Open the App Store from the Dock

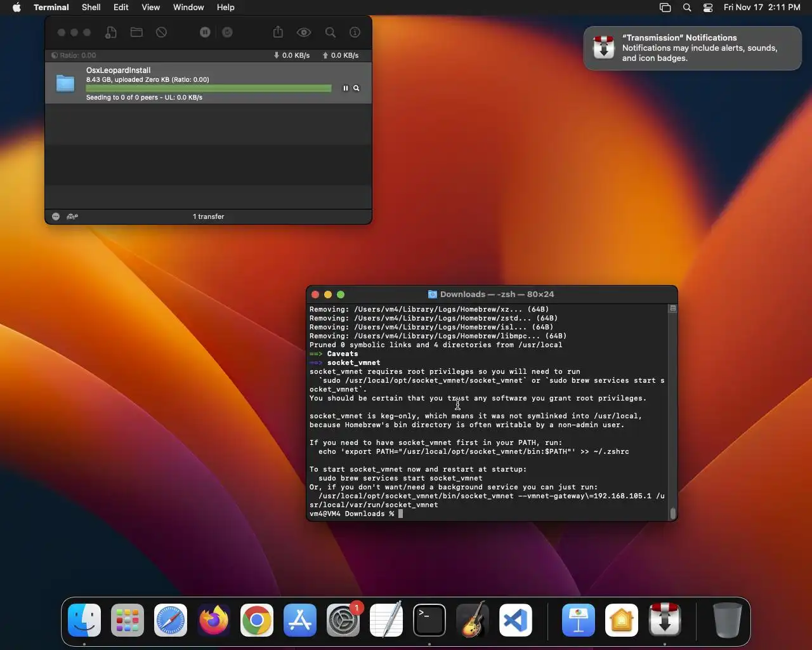[x=300, y=620]
